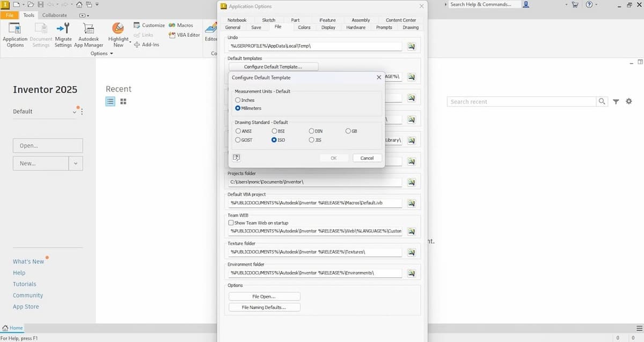The image size is (644, 342).
Task: Open ribbon appearance dropdown beside Collaborate tab
Action: coord(84,15)
